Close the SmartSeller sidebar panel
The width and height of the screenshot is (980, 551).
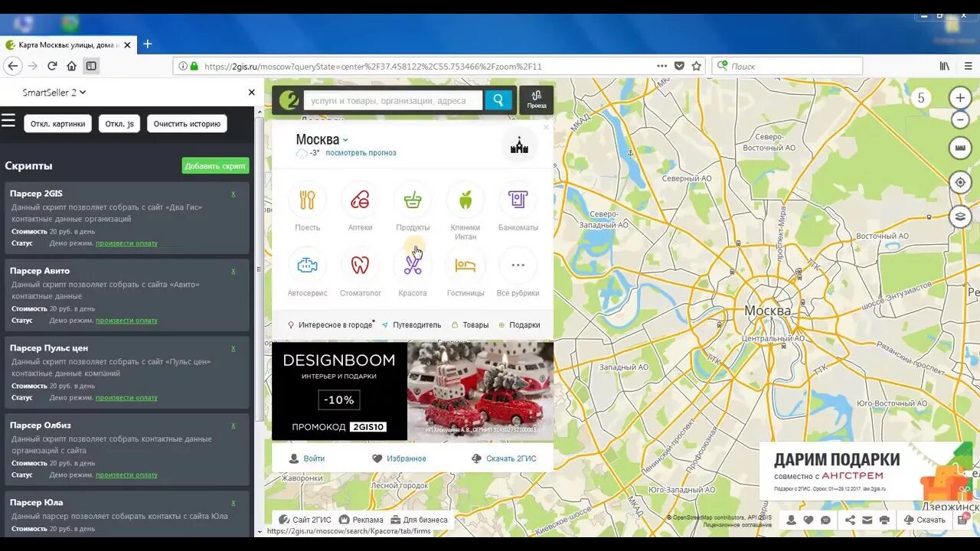click(251, 93)
